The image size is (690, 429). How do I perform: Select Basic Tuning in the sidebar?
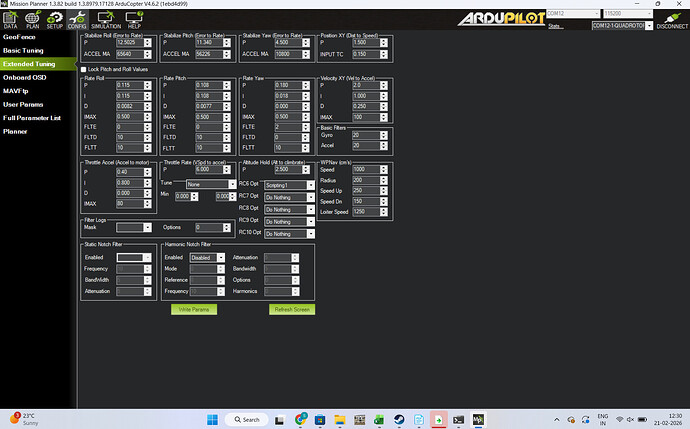point(24,49)
